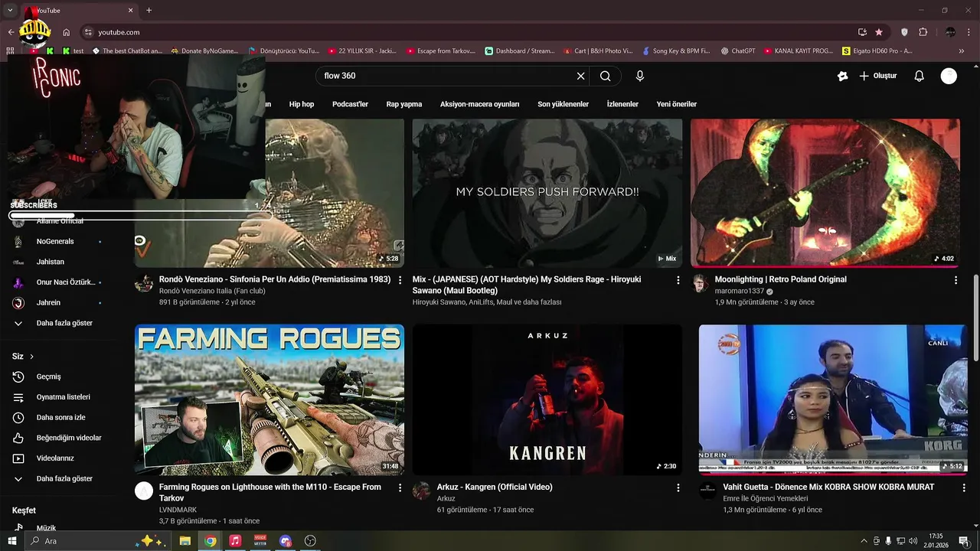Select the Son yüklenenler chip

[x=563, y=104]
